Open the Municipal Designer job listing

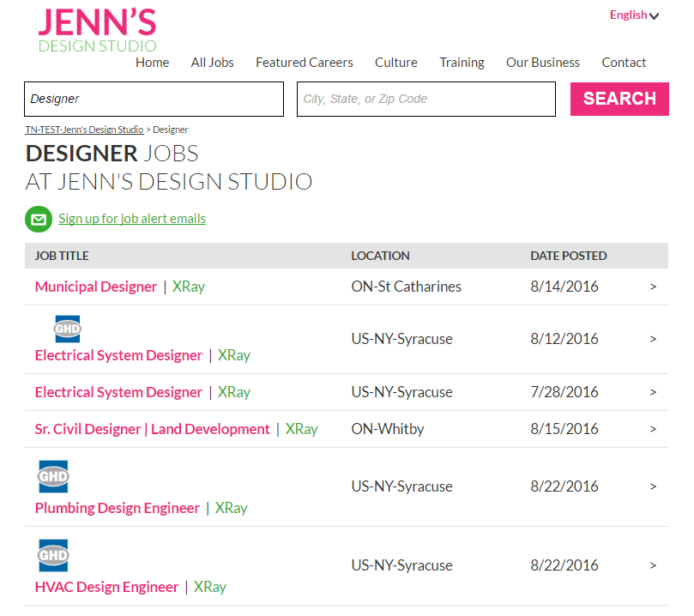click(x=96, y=287)
